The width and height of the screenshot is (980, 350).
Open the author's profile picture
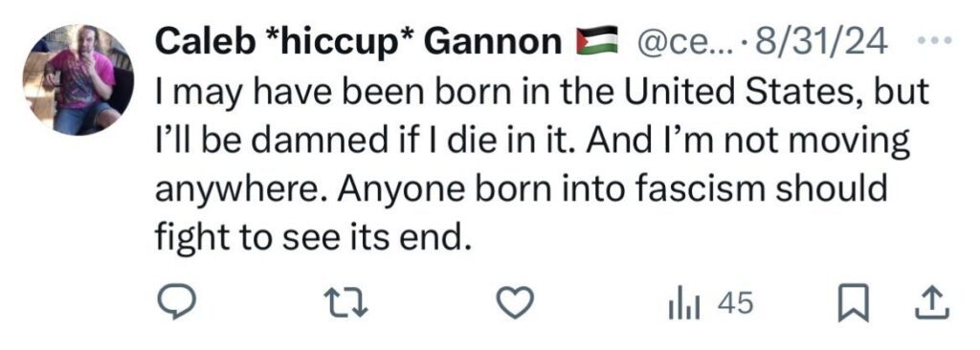point(78,79)
